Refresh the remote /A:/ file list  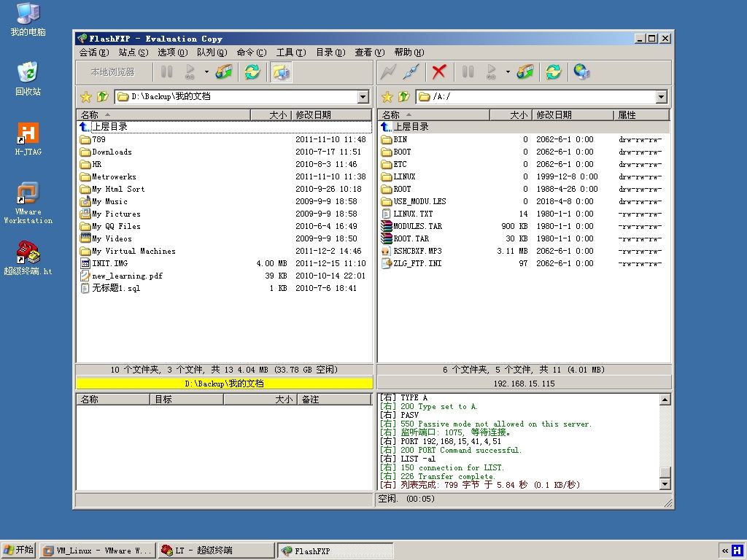pos(553,72)
